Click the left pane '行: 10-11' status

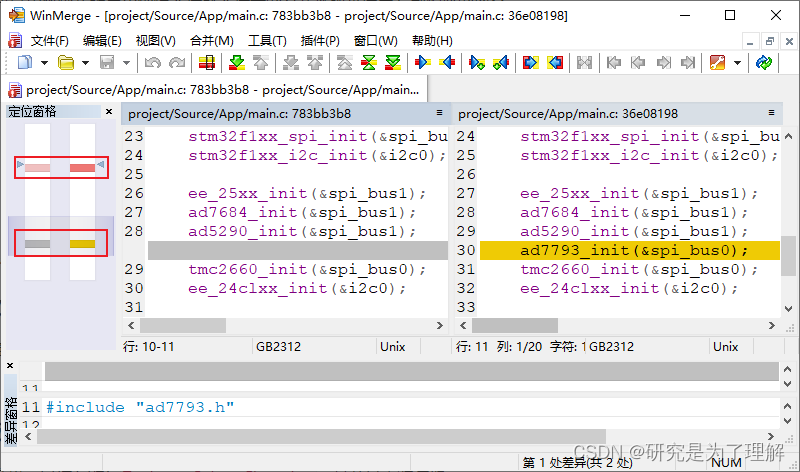coord(149,347)
